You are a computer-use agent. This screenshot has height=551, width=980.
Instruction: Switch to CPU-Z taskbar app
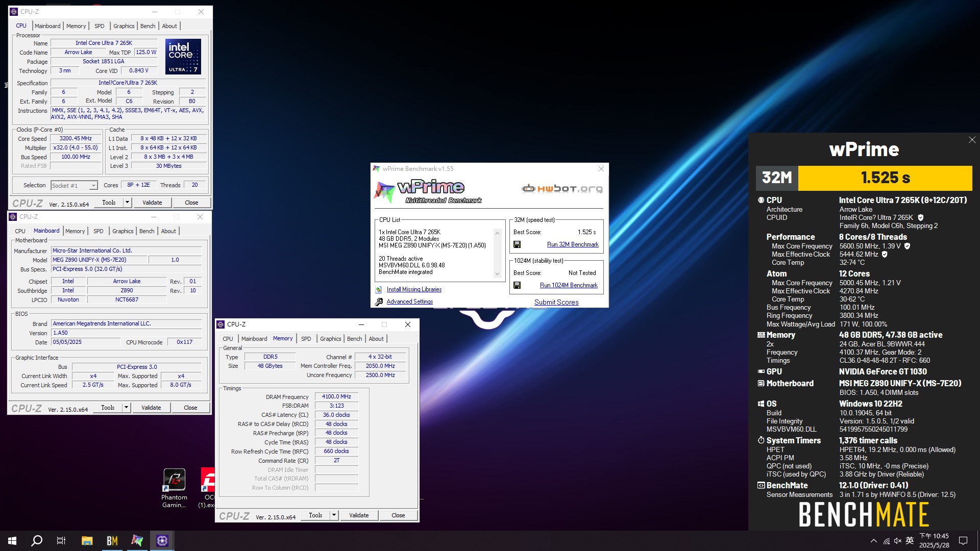coord(162,541)
